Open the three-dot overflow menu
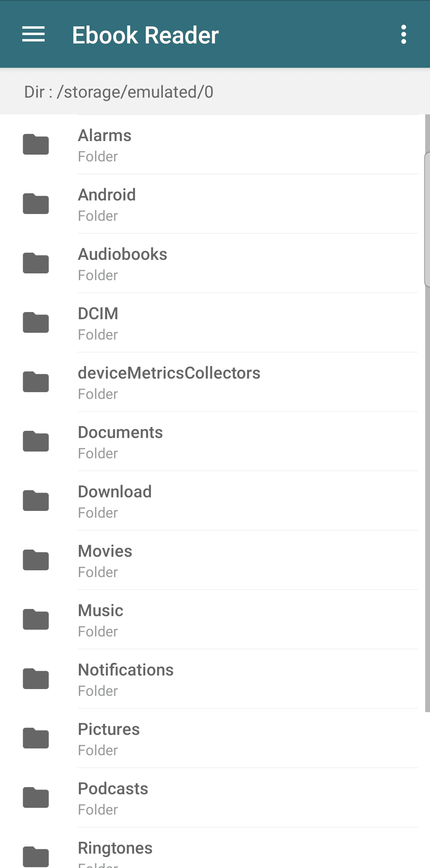The image size is (430, 868). pos(404,34)
